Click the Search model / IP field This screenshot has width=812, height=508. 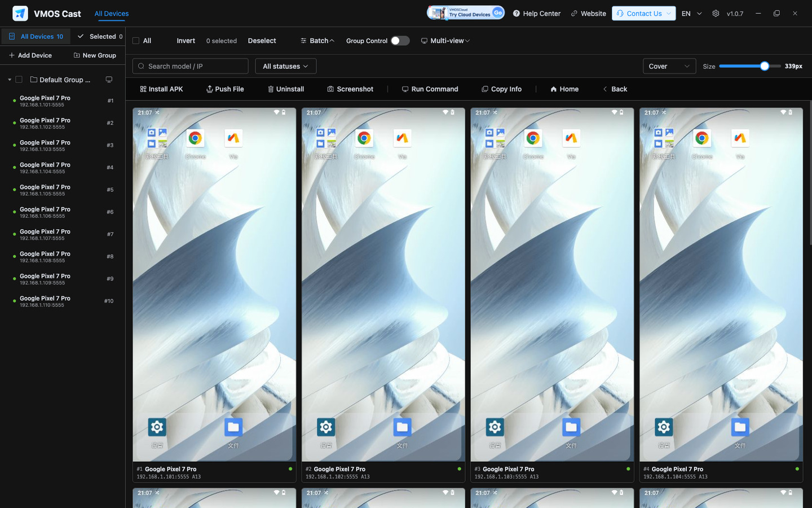click(x=190, y=66)
